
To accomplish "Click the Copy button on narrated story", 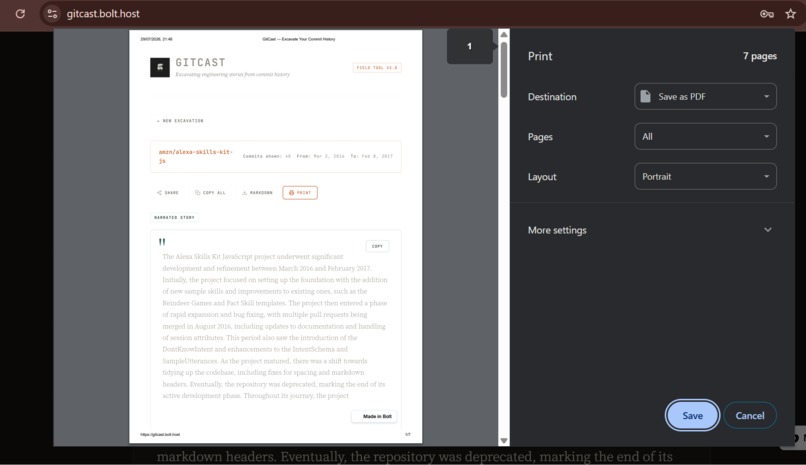I will click(x=377, y=246).
